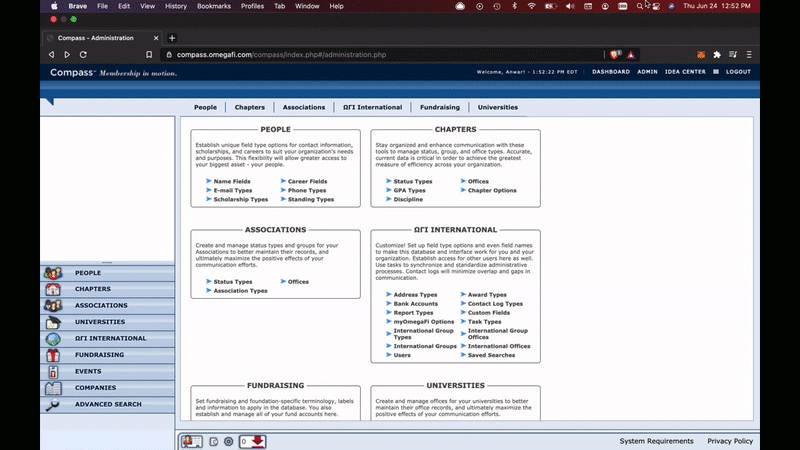
Task: Open the ΩΓΙ International globe icon
Action: [53, 339]
